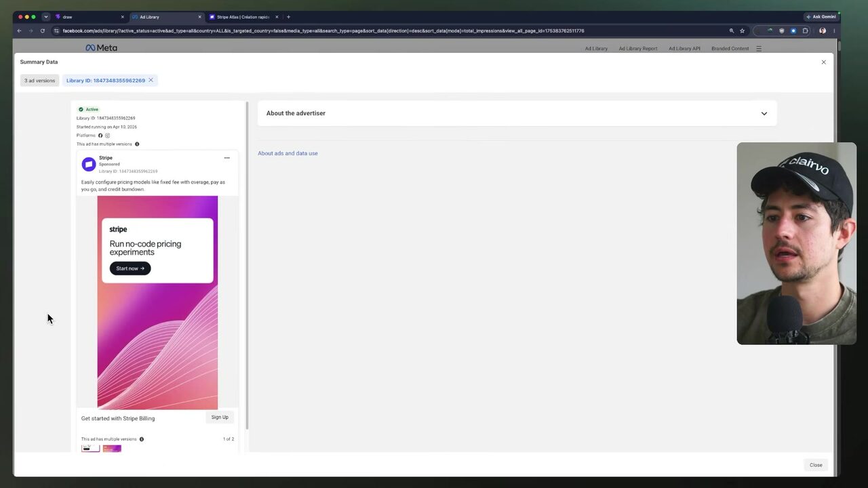Remove the Library ID filter chip
The height and width of the screenshot is (488, 868).
[151, 80]
